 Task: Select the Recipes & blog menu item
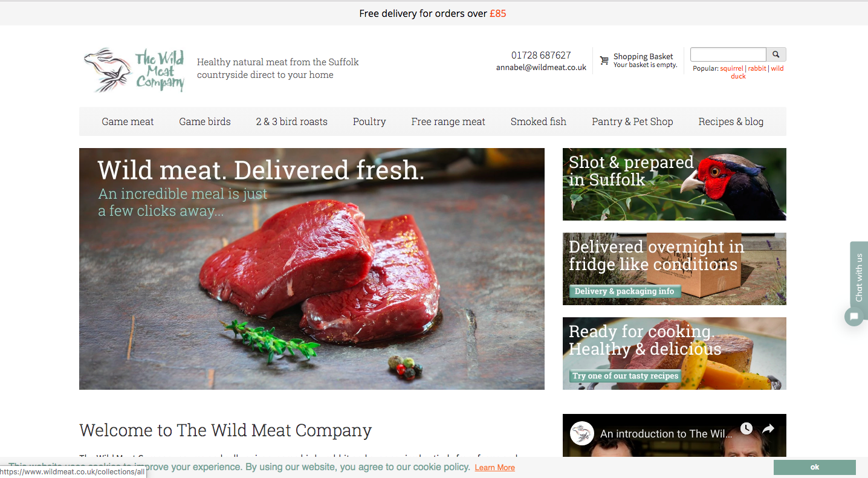731,121
